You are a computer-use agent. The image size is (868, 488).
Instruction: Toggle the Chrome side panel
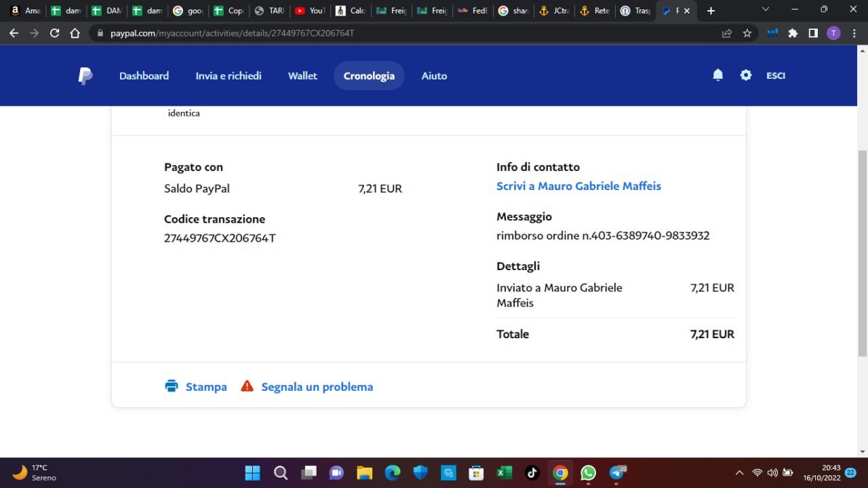[813, 33]
